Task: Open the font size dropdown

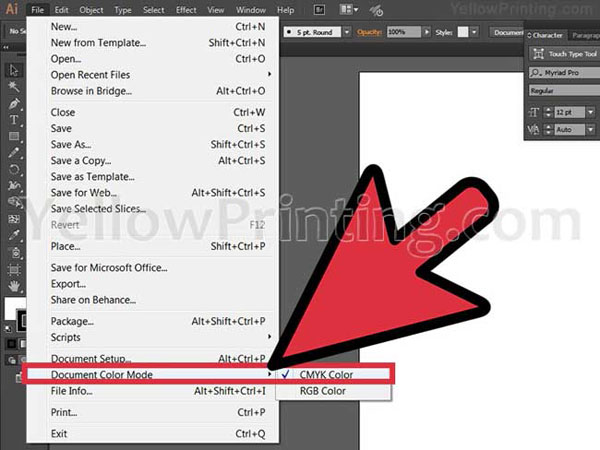Action: 590,112
